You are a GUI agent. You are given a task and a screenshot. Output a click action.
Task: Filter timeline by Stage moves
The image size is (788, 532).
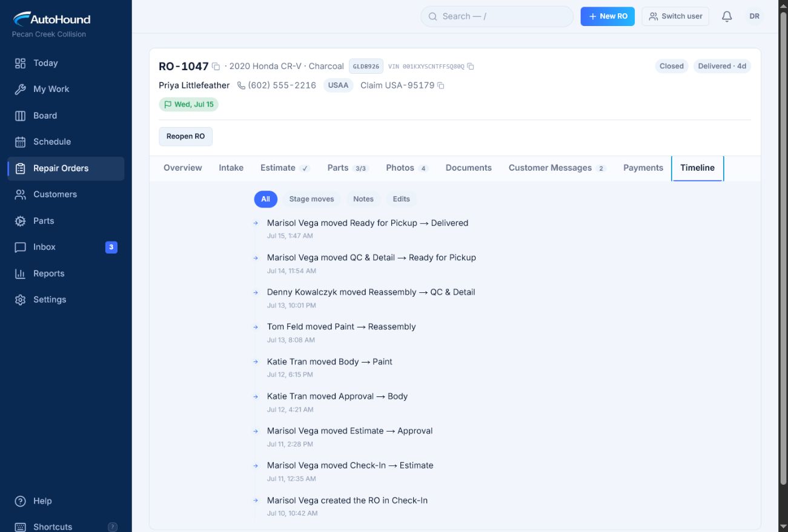311,199
